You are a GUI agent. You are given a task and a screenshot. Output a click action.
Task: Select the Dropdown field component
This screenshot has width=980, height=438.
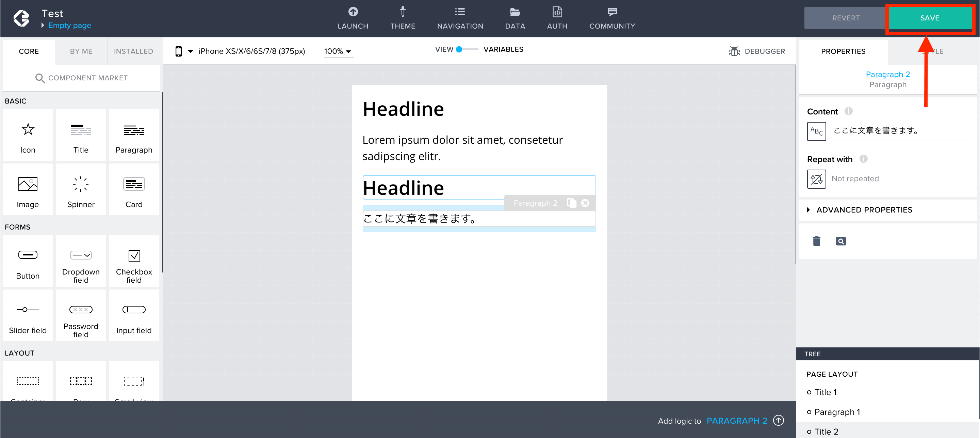click(x=81, y=261)
